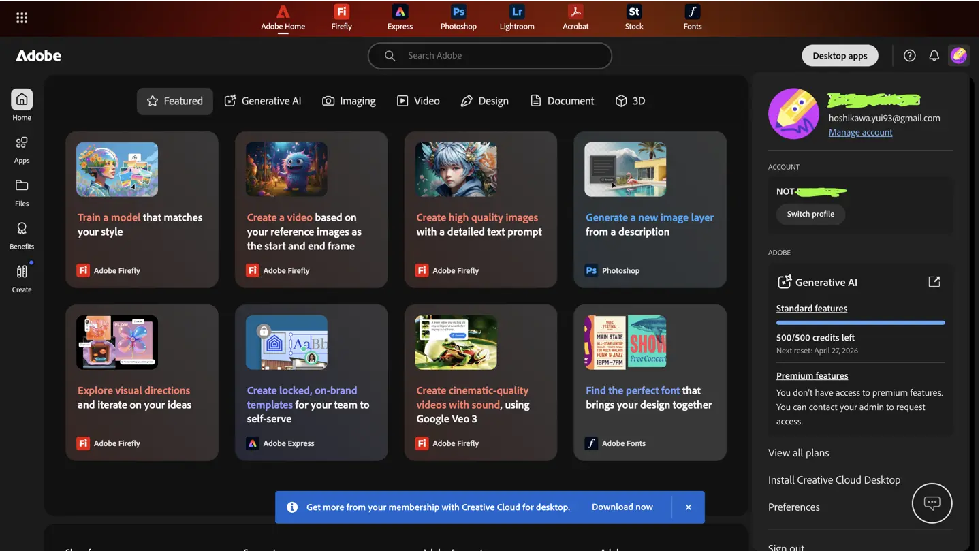This screenshot has height=551, width=980.
Task: Click the profile avatar in header
Action: coord(959,55)
